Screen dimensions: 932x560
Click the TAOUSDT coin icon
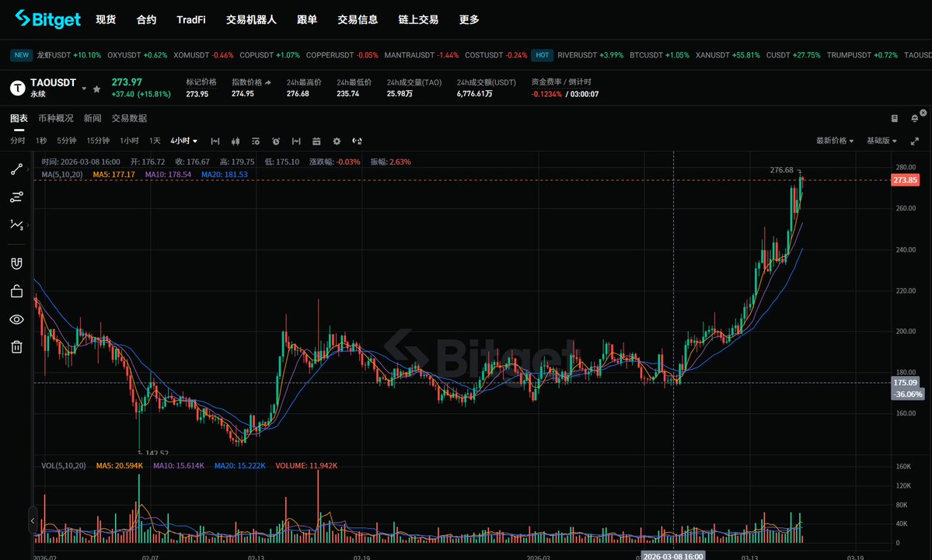[18, 89]
